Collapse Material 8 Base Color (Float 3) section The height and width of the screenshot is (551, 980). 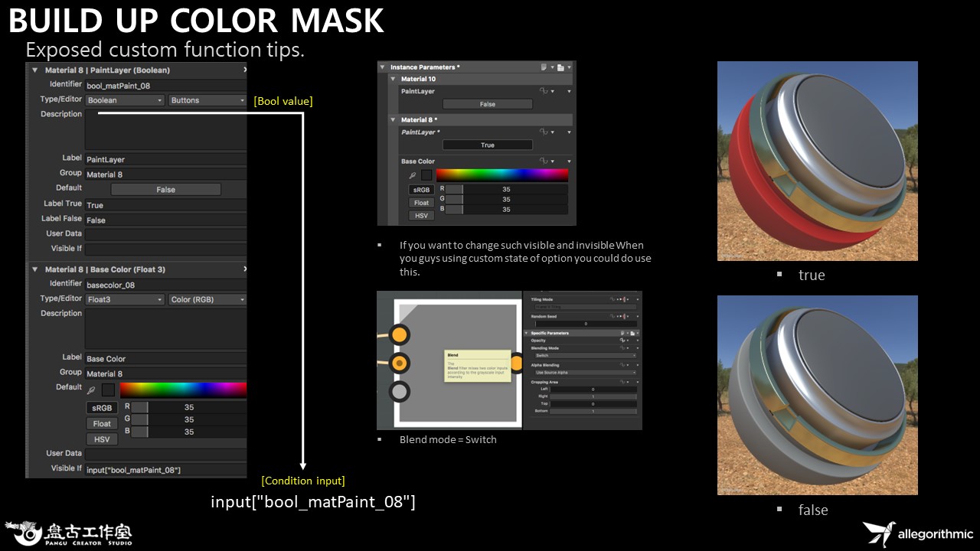pos(34,269)
